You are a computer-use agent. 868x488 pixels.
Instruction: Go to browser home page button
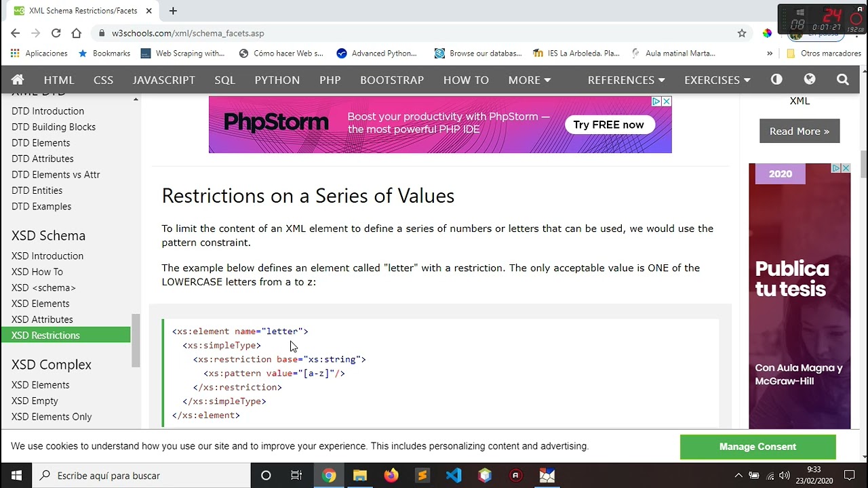click(x=77, y=33)
